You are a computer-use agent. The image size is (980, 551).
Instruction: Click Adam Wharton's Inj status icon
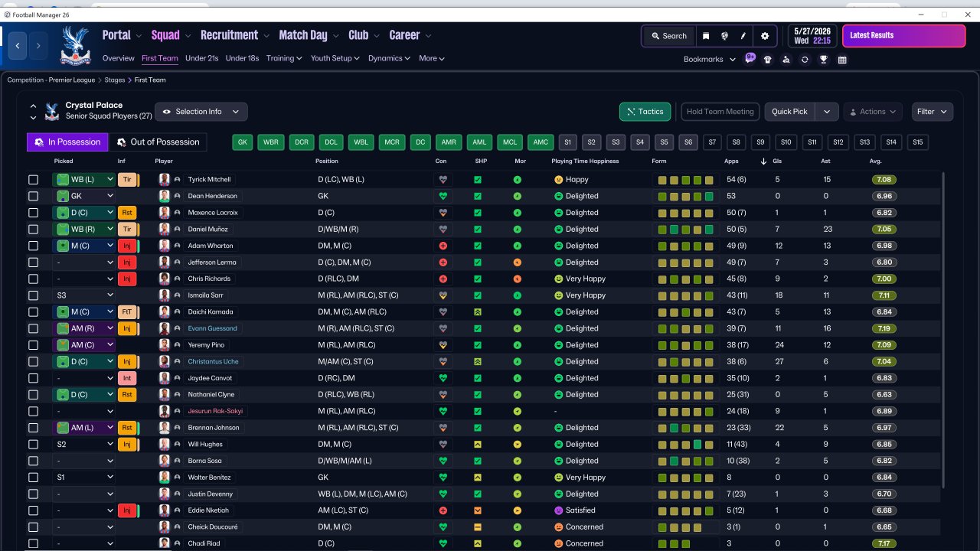pos(128,246)
